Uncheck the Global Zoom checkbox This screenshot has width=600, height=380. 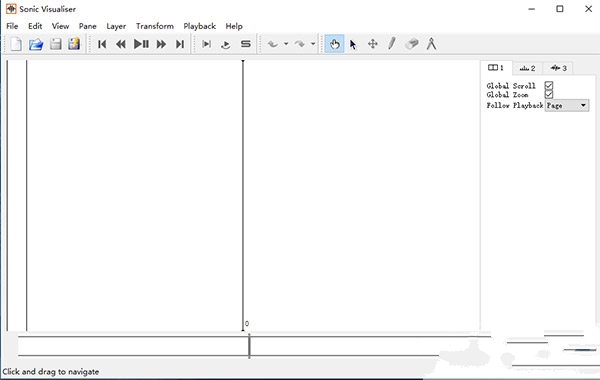[x=549, y=94]
